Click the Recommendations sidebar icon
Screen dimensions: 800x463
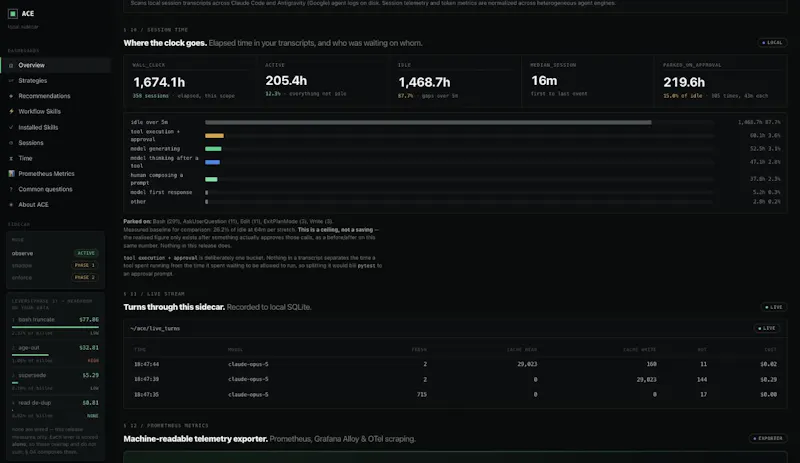point(11,96)
